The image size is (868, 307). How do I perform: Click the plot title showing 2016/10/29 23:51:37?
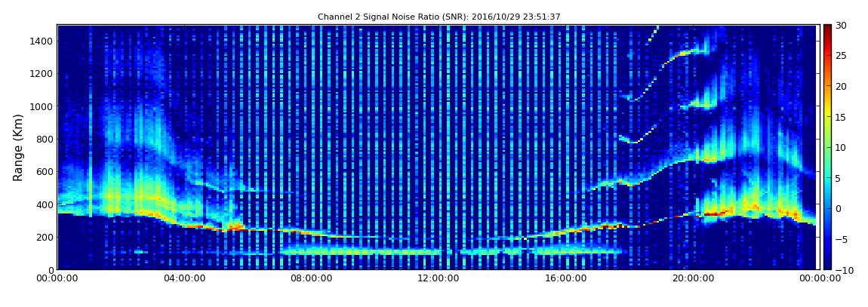coord(439,17)
